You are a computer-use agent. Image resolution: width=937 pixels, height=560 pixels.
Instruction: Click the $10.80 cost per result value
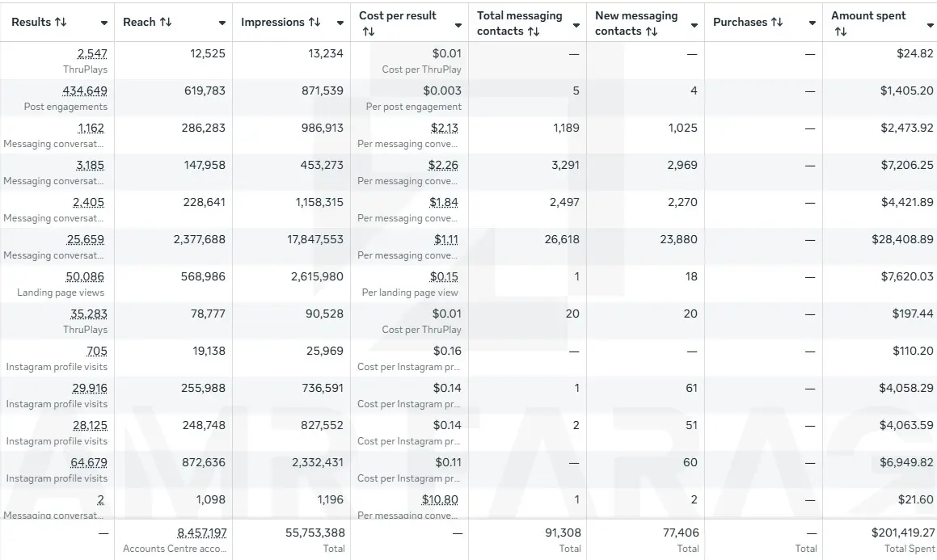coord(440,499)
